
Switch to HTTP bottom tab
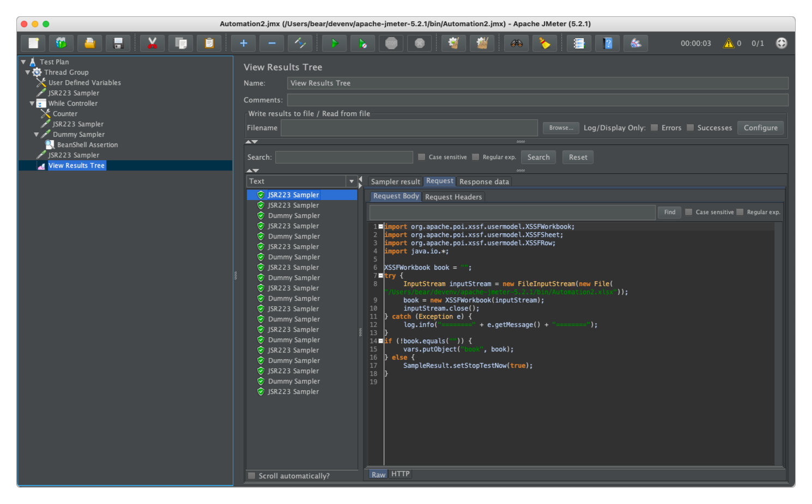tap(401, 474)
